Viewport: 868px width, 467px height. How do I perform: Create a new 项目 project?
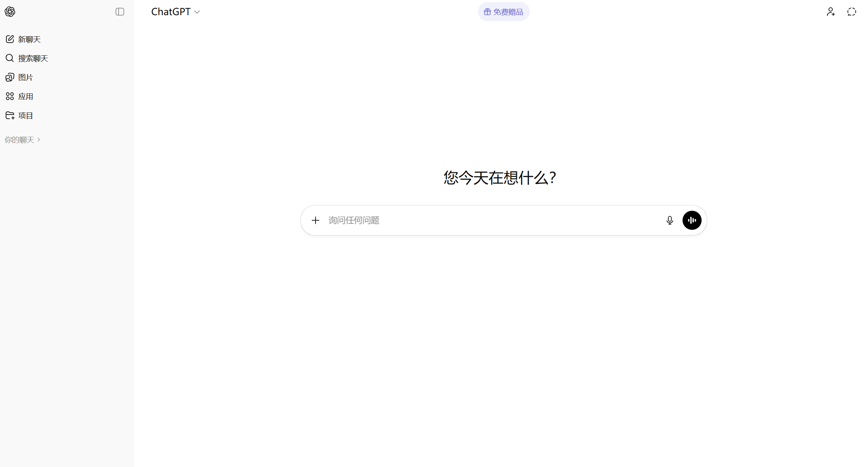click(25, 115)
